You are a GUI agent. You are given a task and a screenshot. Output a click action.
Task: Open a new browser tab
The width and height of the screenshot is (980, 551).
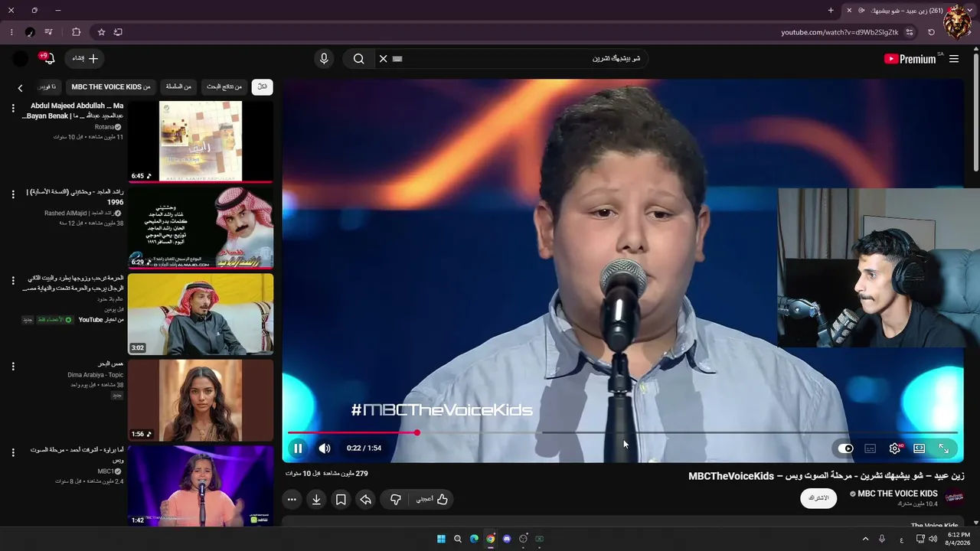coord(831,11)
